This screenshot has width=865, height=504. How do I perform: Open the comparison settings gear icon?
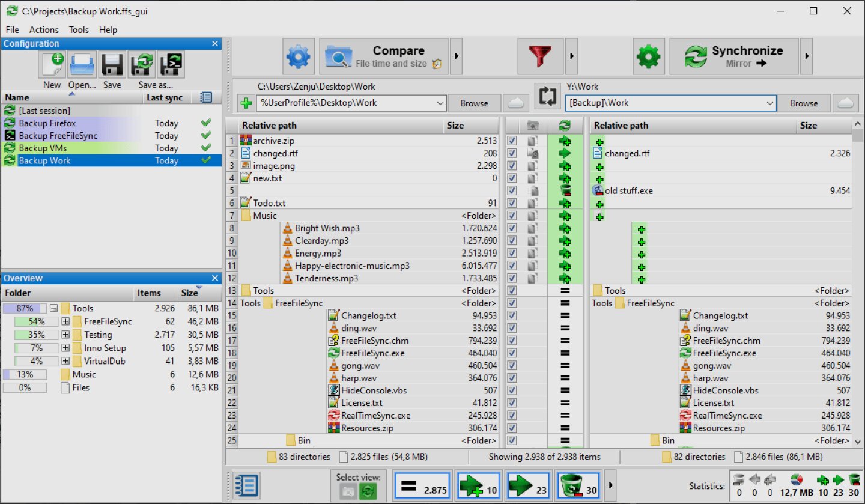pos(299,56)
